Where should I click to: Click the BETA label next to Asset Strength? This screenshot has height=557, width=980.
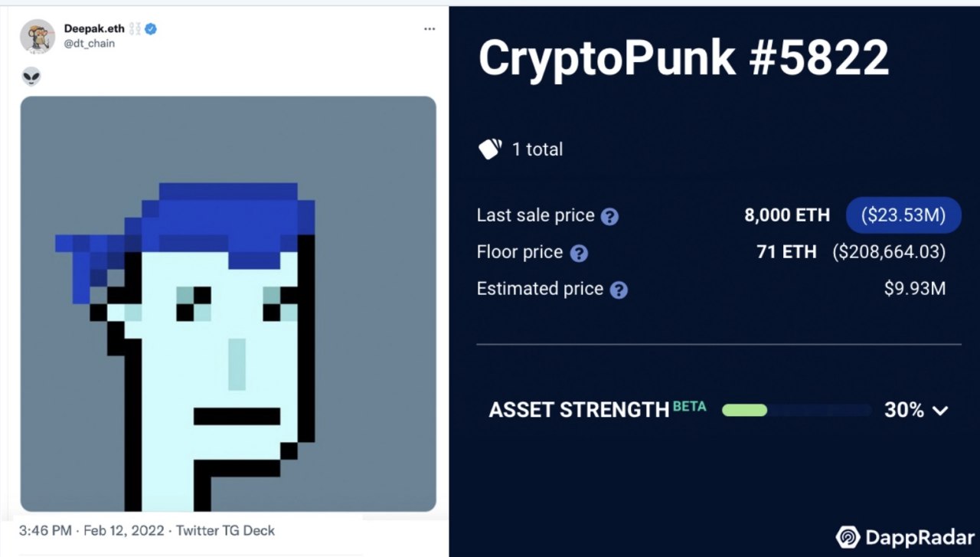click(689, 407)
